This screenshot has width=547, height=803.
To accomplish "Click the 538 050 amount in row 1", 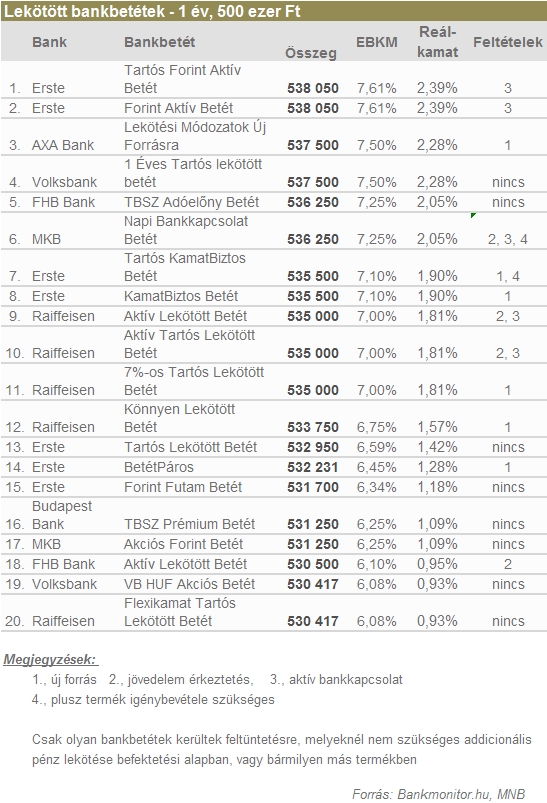I will [x=312, y=88].
